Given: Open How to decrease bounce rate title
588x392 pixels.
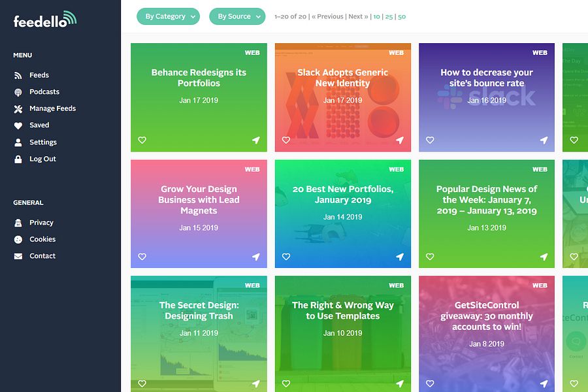Looking at the screenshot, I should click(487, 78).
